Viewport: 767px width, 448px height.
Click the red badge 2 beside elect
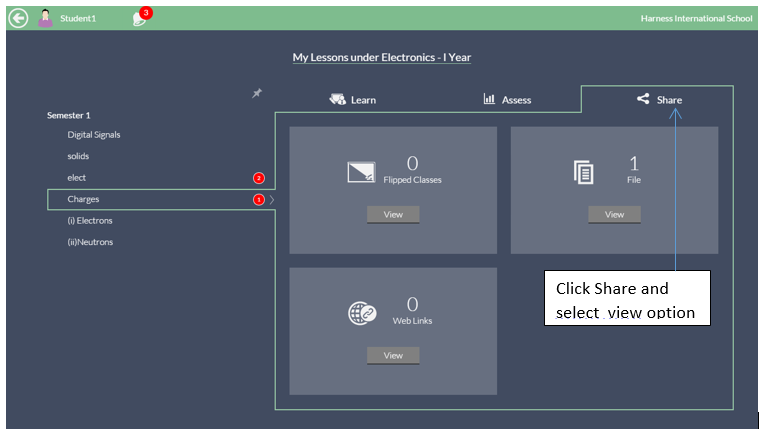[259, 178]
